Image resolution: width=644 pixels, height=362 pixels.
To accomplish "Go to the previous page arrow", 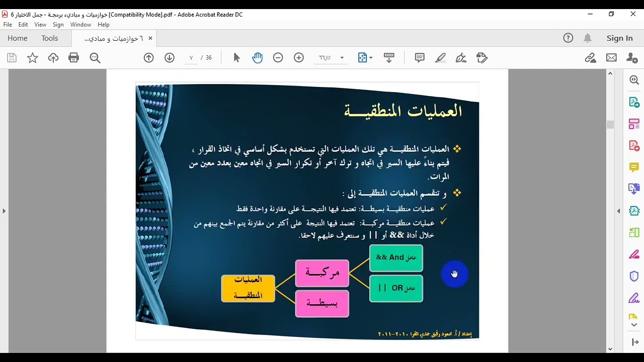I will (148, 58).
